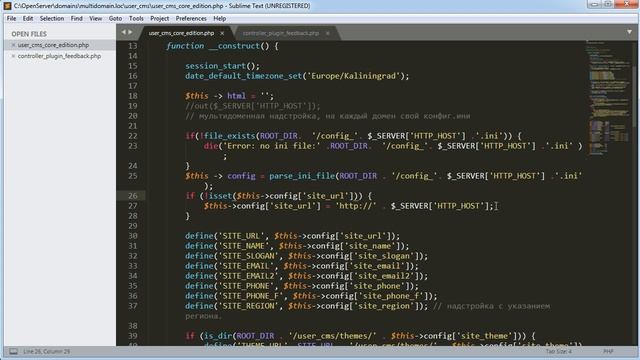The width and height of the screenshot is (640, 360).
Task: Open the Project menu
Action: 160,18
